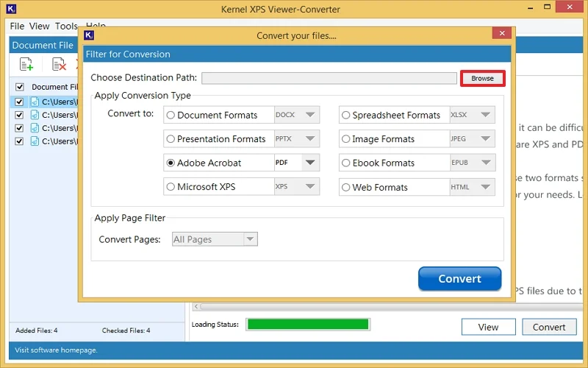
Task: Click the Checked Files: 4 status text
Action: (x=126, y=330)
